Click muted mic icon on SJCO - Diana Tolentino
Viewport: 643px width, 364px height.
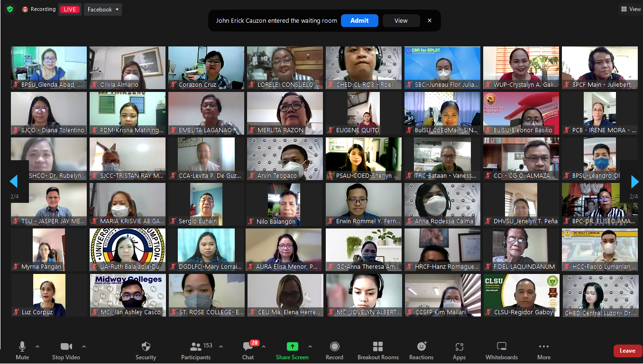click(x=16, y=130)
